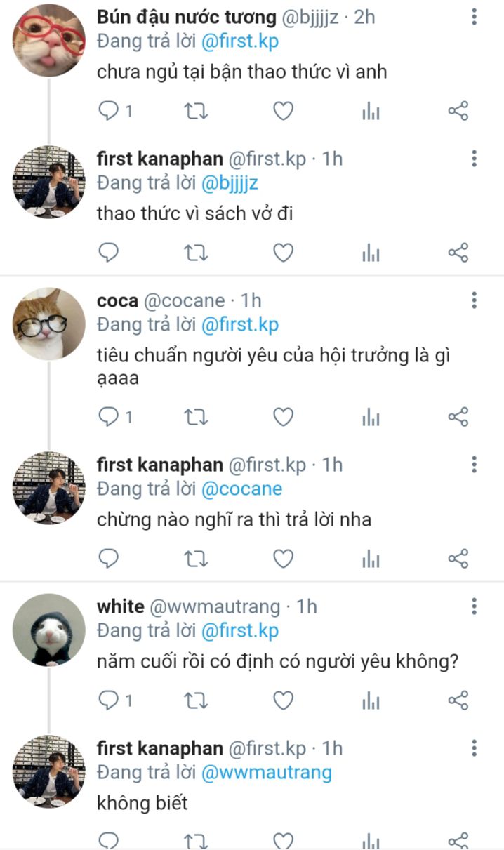Open white's profile picture
Viewport: 504px width, 850px height.
click(48, 630)
